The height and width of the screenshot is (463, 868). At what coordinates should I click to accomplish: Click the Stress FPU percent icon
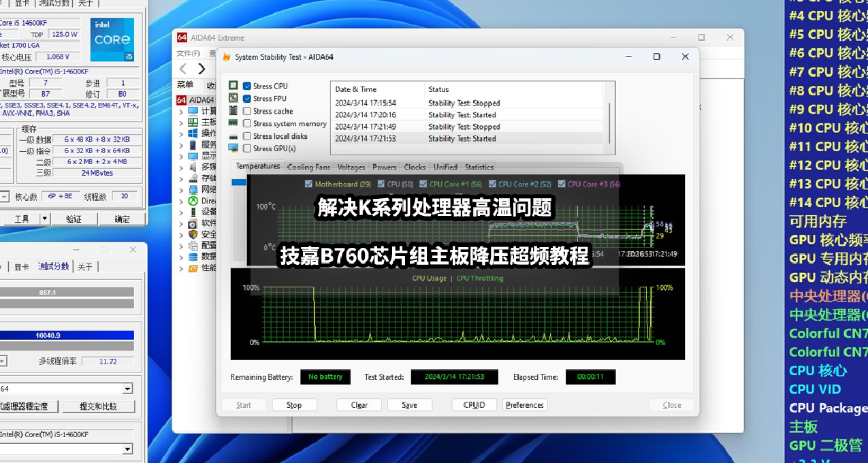234,98
